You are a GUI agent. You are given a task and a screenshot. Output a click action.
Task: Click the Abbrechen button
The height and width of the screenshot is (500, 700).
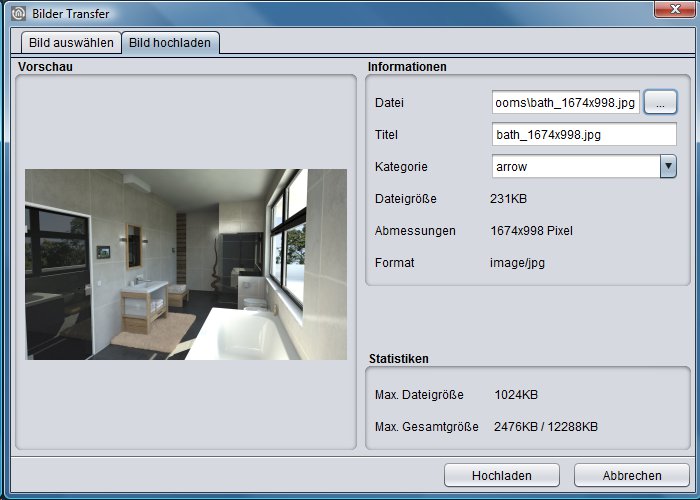pos(632,475)
